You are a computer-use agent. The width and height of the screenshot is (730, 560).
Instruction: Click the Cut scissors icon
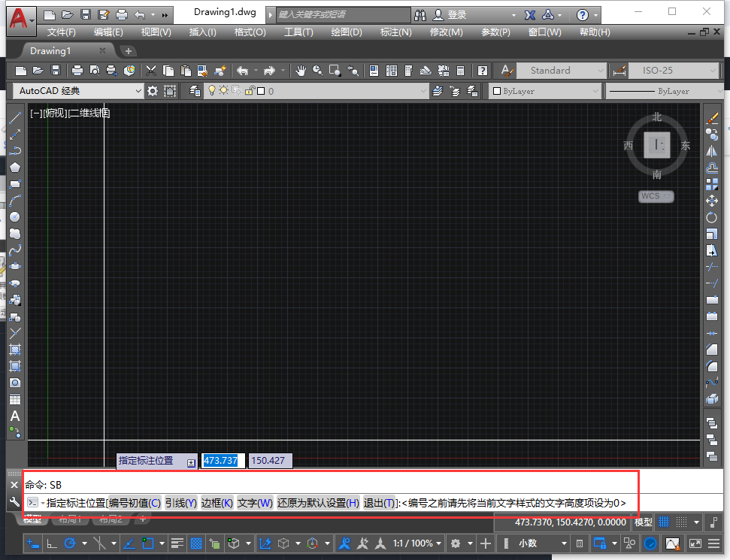pyautogui.click(x=151, y=71)
